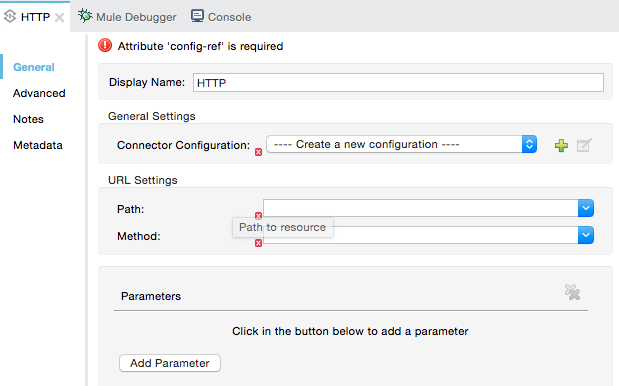
Task: Select the General section in sidebar
Action: tap(34, 67)
